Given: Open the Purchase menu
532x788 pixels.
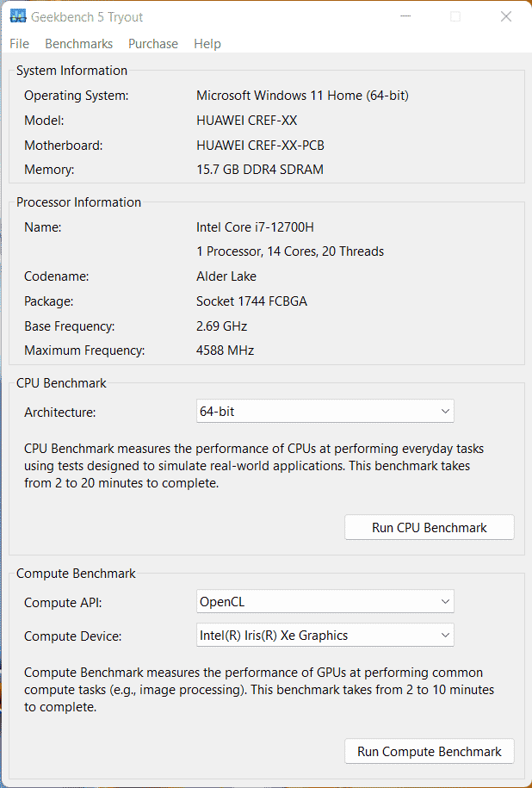Looking at the screenshot, I should tap(153, 44).
